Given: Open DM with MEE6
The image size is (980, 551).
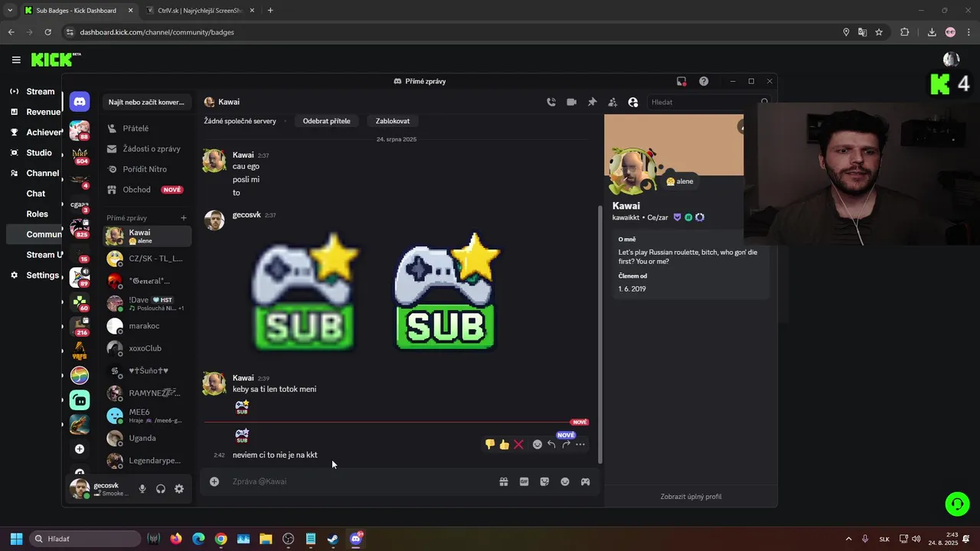Looking at the screenshot, I should (x=147, y=416).
